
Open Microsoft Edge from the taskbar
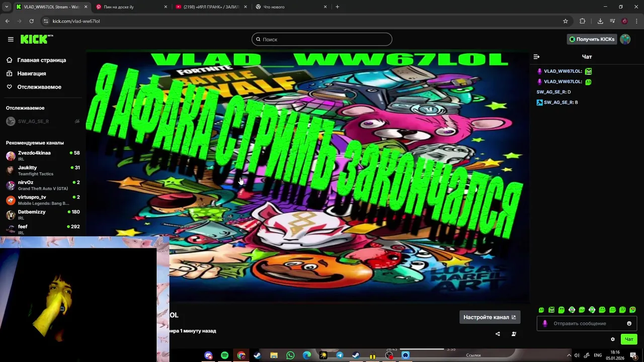click(x=306, y=355)
